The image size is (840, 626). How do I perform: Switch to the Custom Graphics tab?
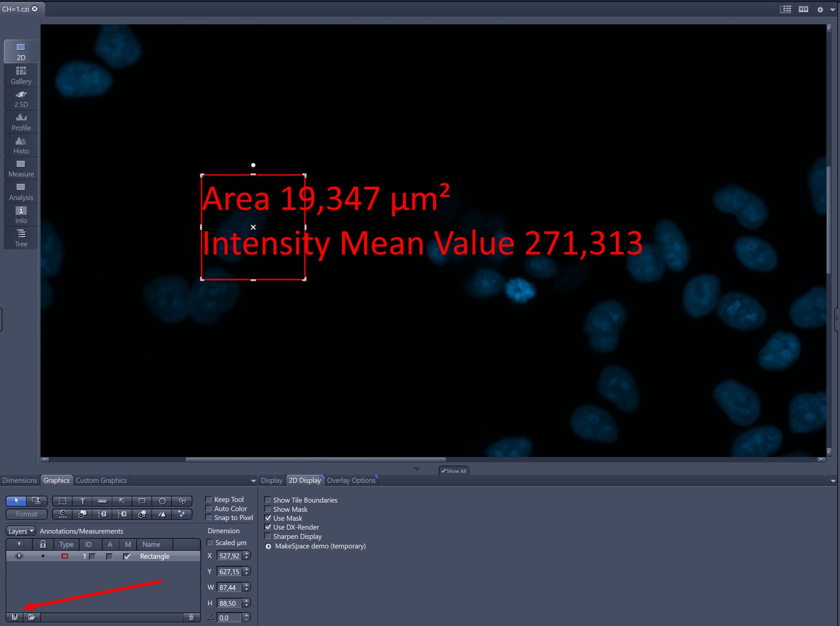pos(101,480)
